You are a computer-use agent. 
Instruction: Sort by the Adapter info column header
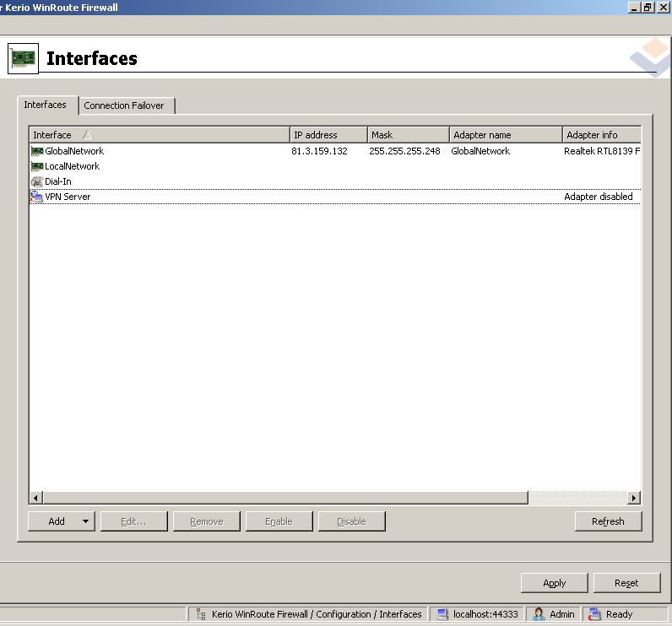[602, 135]
